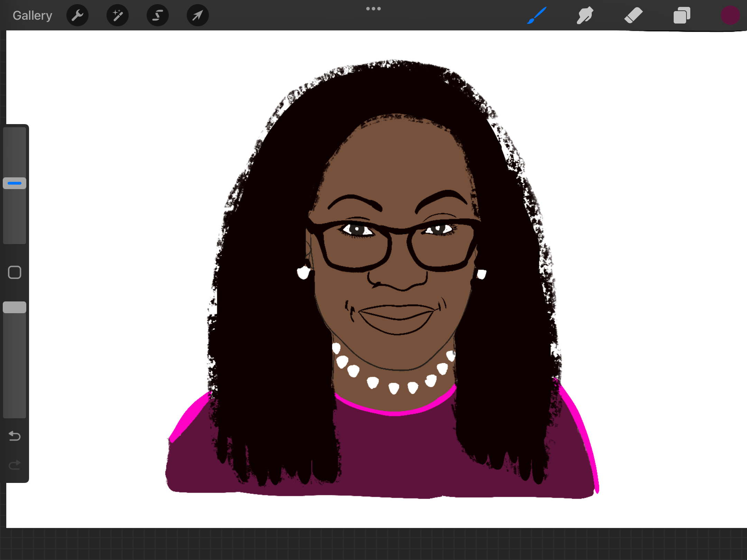747x560 pixels.
Task: Return to the Gallery
Action: coord(32,15)
